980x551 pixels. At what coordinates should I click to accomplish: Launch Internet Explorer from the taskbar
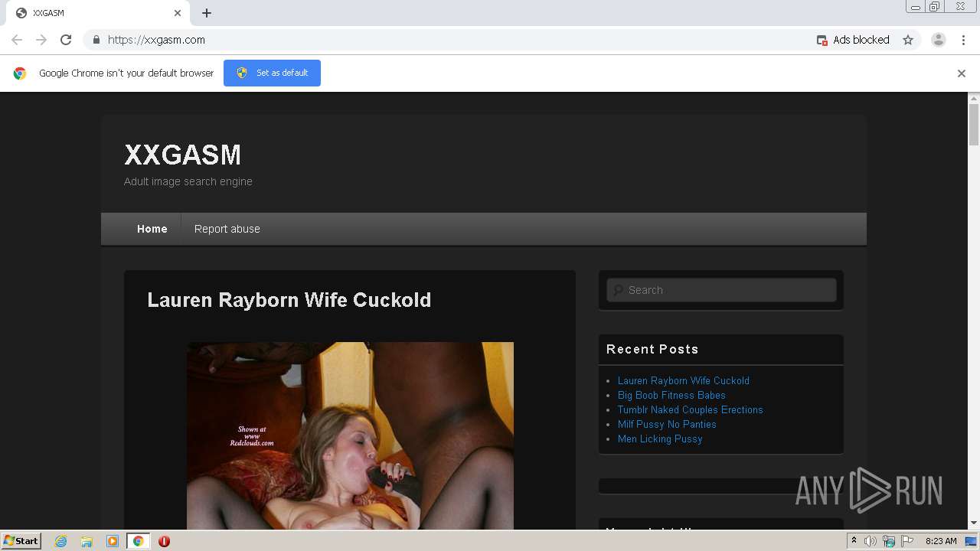(x=60, y=541)
